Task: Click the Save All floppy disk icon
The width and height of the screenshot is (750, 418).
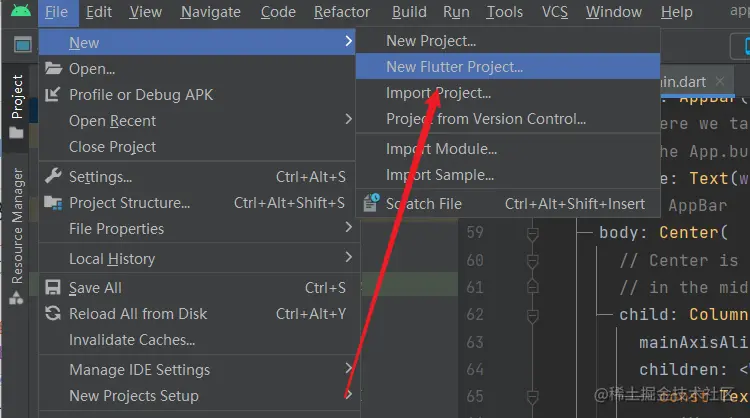Action: (53, 287)
